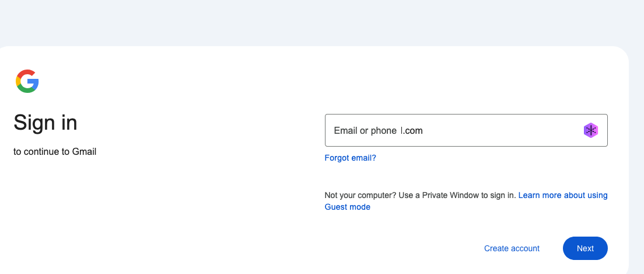Open the purple password manager icon
The width and height of the screenshot is (644, 274).
pyautogui.click(x=591, y=130)
